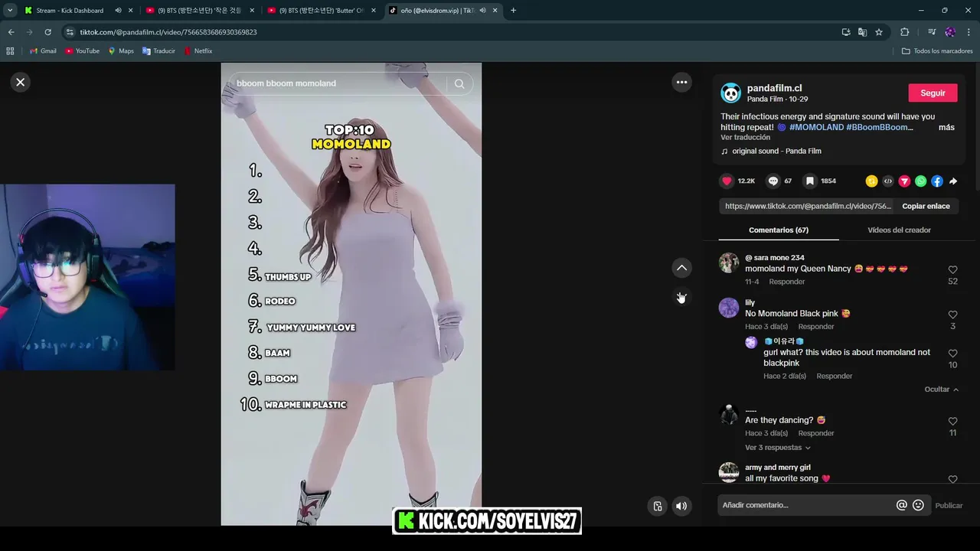Open the emoji picker in comment box

tap(918, 505)
